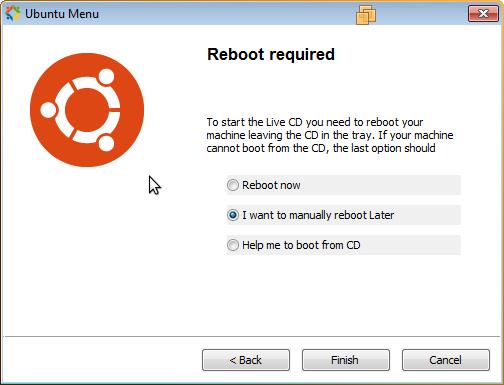Close the Ubuntu Menu window

pyautogui.click(x=483, y=14)
